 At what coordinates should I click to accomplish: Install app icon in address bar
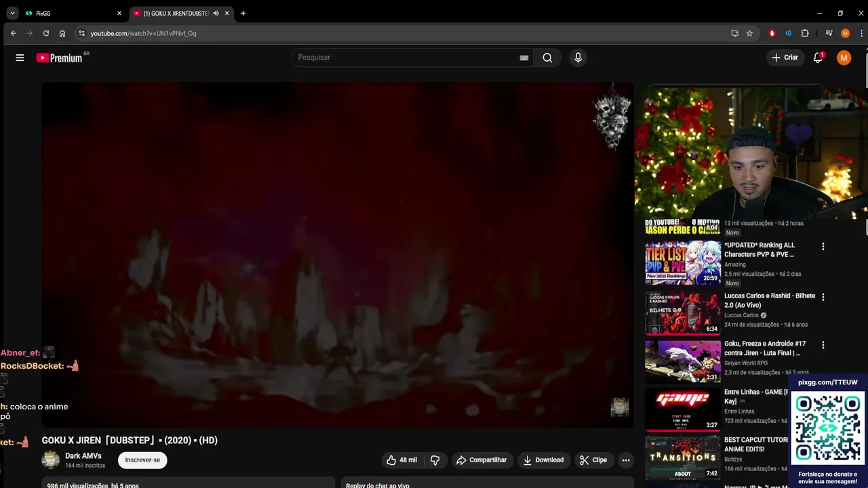(x=734, y=33)
